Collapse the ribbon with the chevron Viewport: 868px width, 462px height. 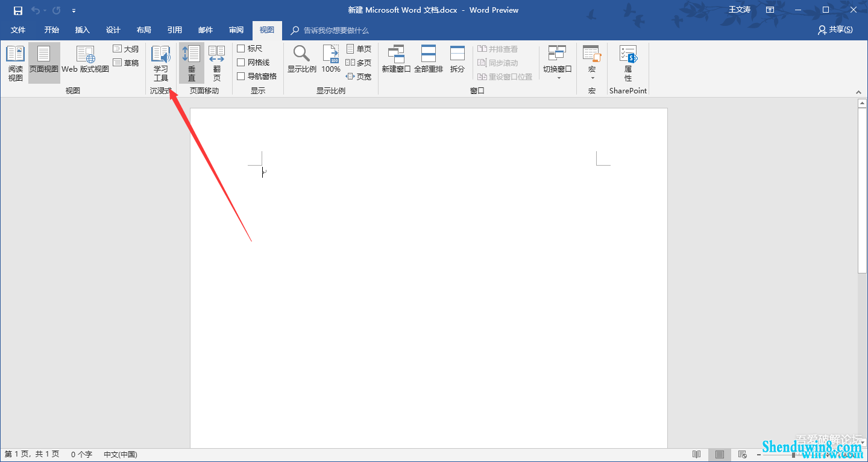pyautogui.click(x=858, y=92)
